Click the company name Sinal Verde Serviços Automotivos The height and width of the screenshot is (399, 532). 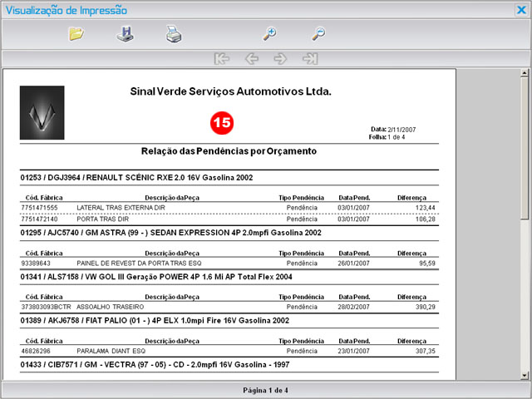coord(231,91)
